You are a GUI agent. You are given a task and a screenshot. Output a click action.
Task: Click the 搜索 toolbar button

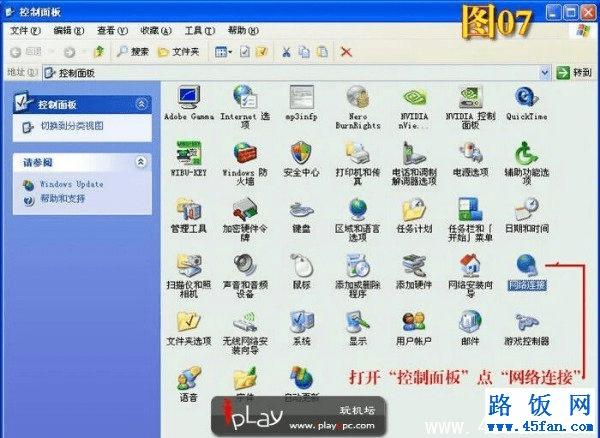pyautogui.click(x=132, y=52)
